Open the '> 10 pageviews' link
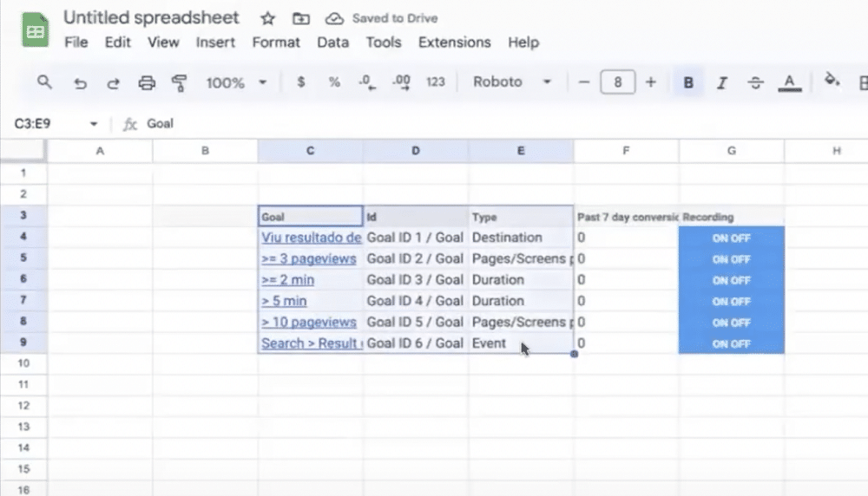The width and height of the screenshot is (868, 496). [308, 322]
